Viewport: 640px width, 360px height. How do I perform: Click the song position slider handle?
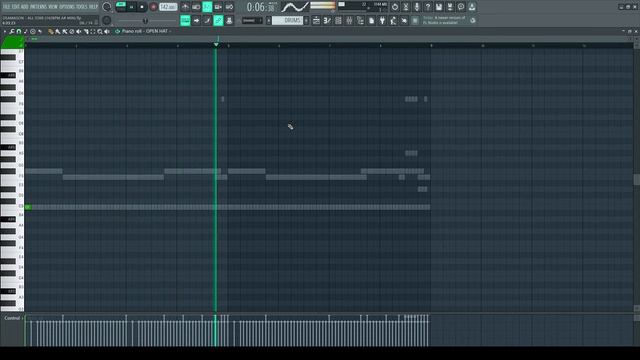click(145, 20)
